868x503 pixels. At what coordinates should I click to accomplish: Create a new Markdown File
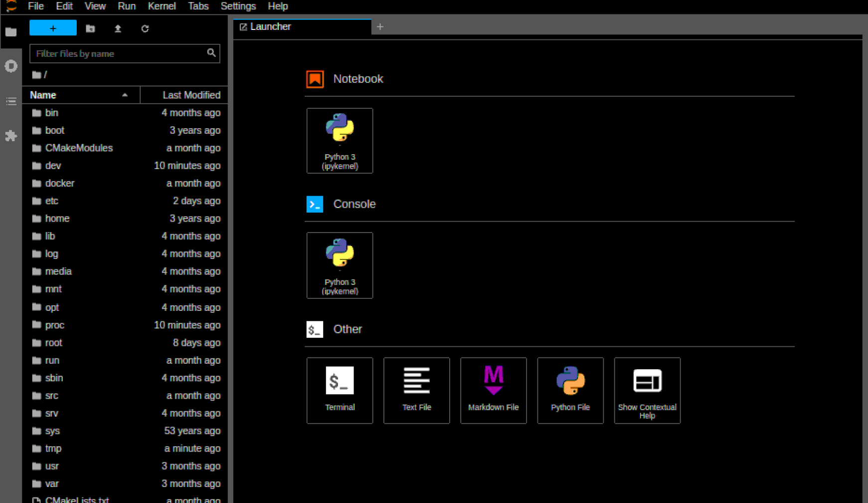point(493,390)
